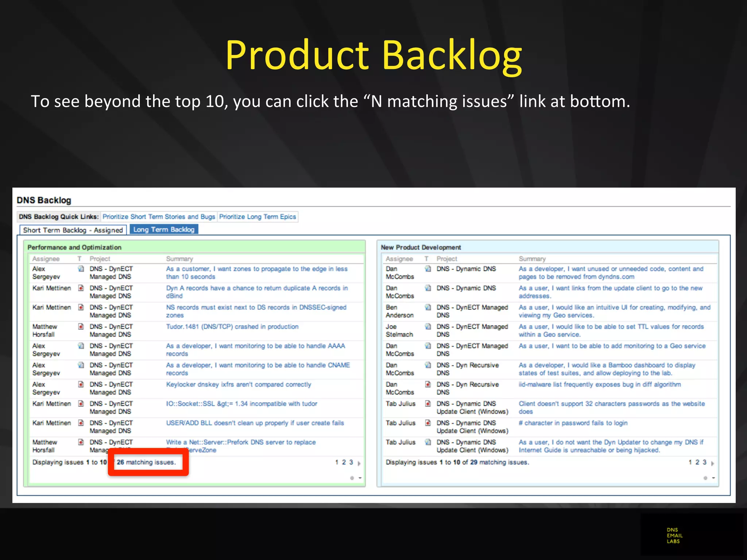
Task: Open issue 'Client doesn't support 32 characters passwords'
Action: (612, 408)
